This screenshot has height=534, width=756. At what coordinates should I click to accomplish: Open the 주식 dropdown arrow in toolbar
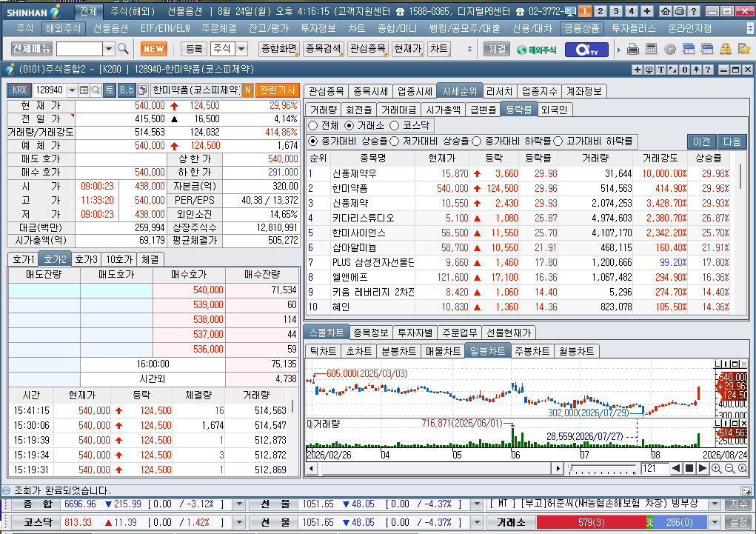click(x=241, y=49)
